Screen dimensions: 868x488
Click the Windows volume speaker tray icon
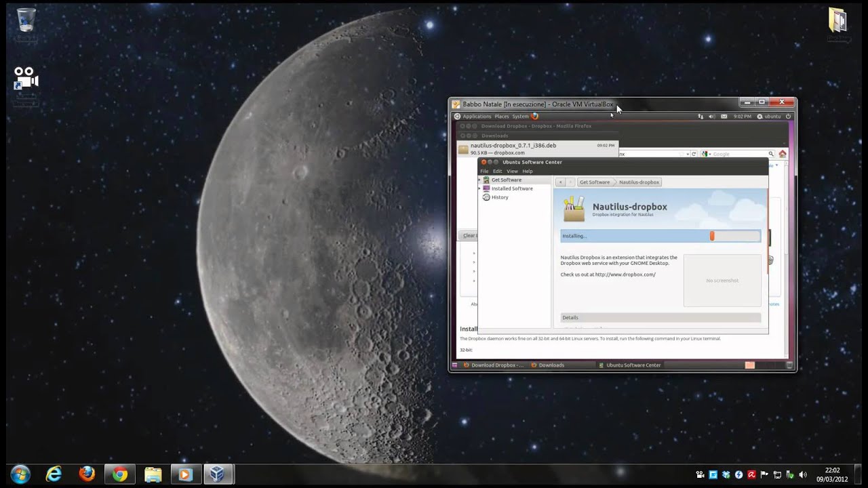[x=803, y=475]
